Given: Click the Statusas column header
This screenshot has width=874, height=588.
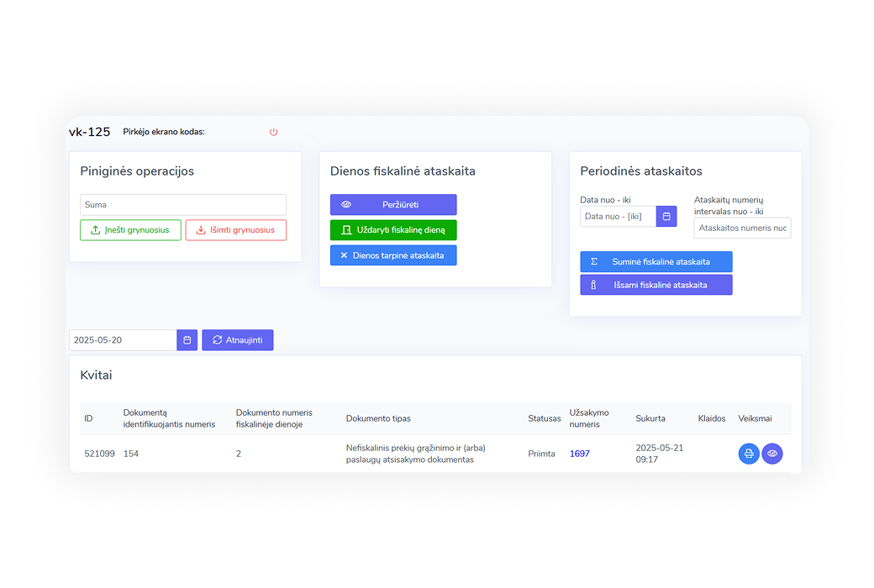Looking at the screenshot, I should (x=544, y=418).
